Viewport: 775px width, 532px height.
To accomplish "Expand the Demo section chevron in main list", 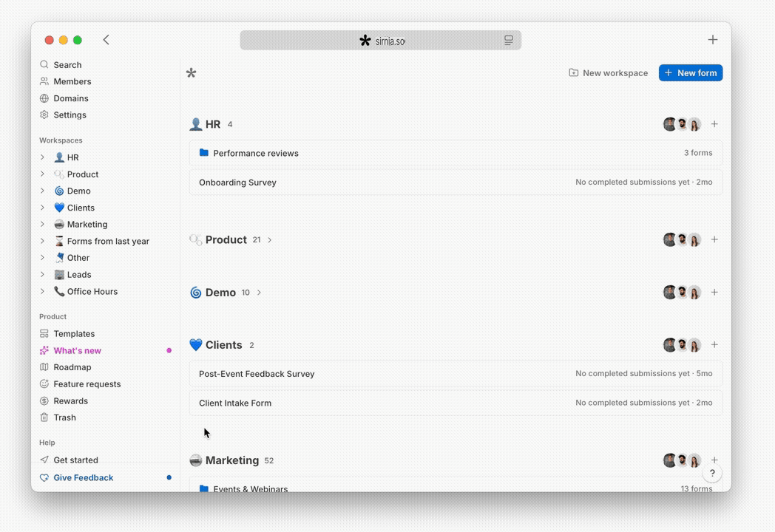I will coord(259,293).
